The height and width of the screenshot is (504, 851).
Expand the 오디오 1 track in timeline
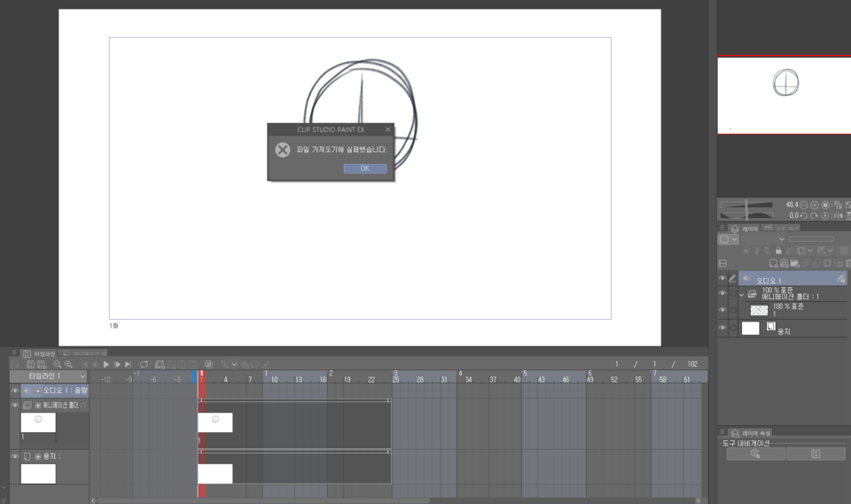coord(38,391)
